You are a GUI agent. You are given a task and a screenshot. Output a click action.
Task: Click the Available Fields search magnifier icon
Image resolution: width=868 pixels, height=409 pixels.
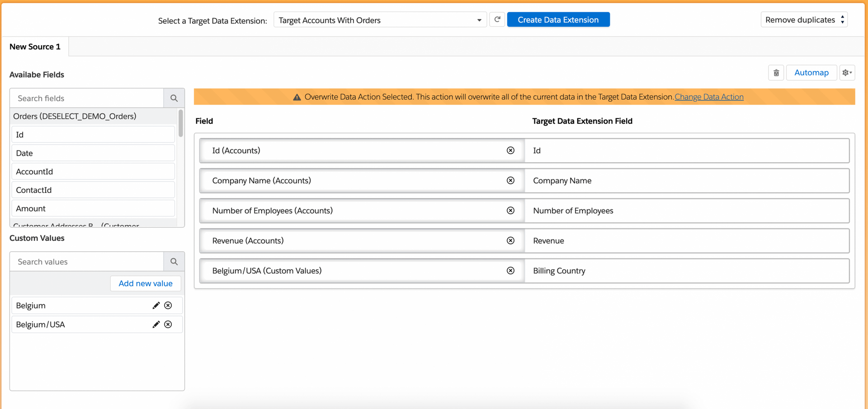(x=174, y=98)
